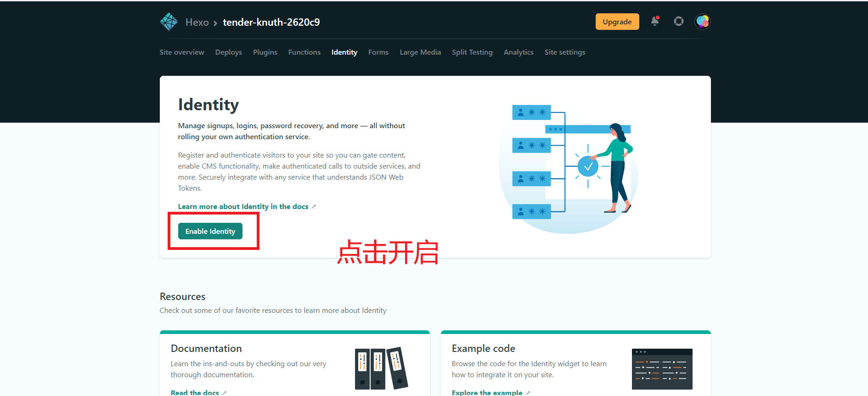Viewport: 868px width, 396px height.
Task: Click the Identity page heading
Action: (209, 105)
